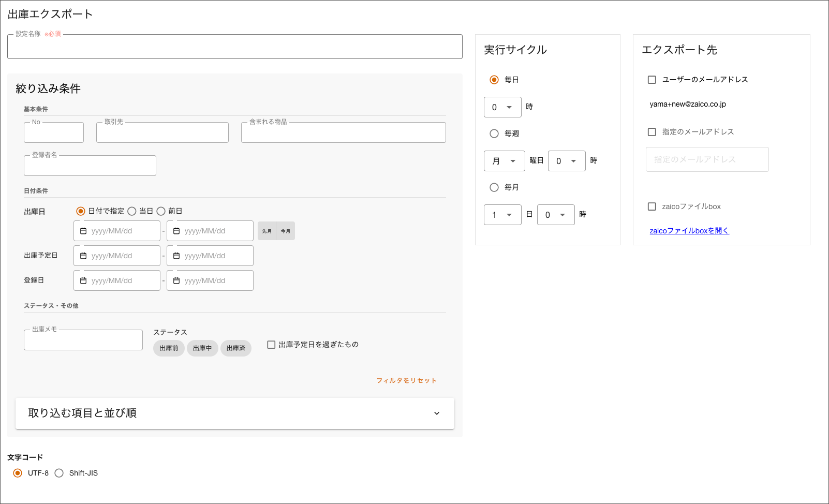Enable 出庫予定日を過ぎたもの checkbox
The image size is (829, 504).
click(x=271, y=345)
